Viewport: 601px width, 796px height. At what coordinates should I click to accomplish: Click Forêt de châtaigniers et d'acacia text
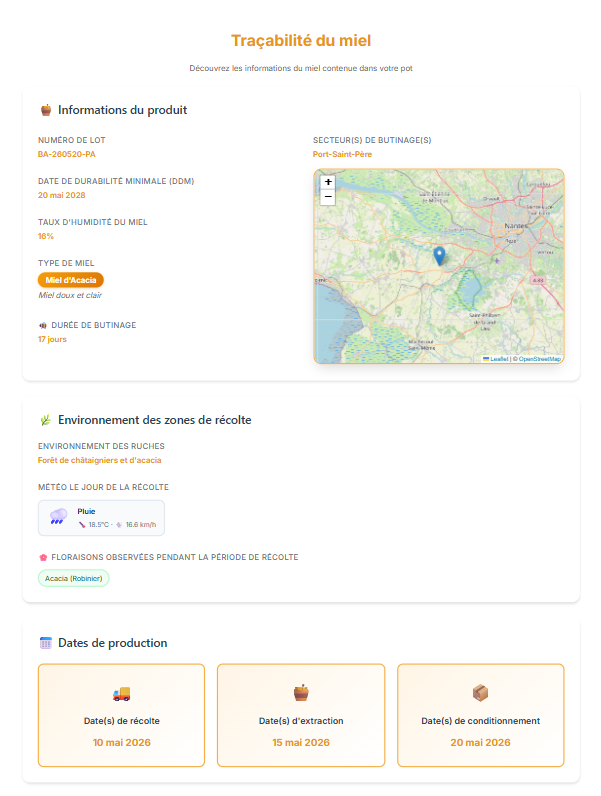click(x=99, y=460)
